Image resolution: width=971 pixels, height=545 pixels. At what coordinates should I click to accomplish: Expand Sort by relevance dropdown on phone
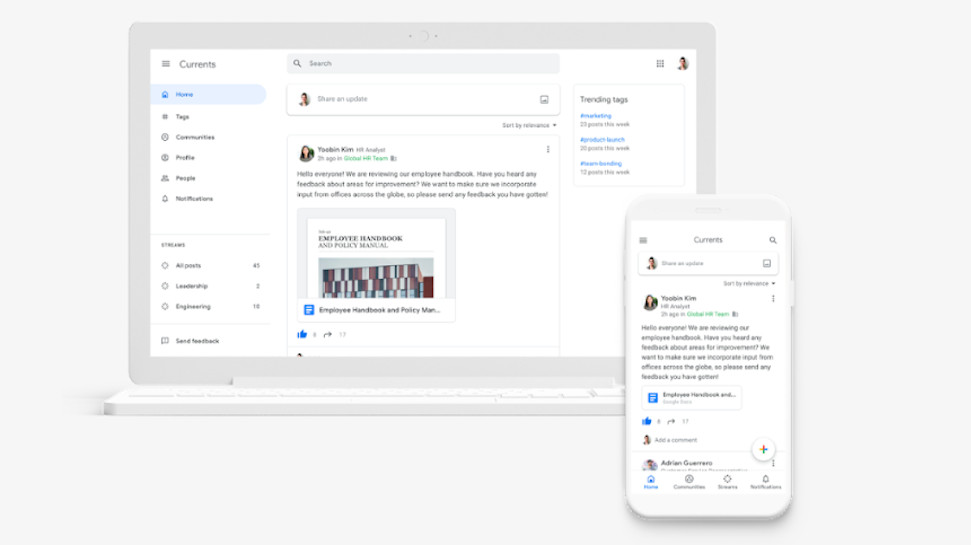tap(749, 284)
